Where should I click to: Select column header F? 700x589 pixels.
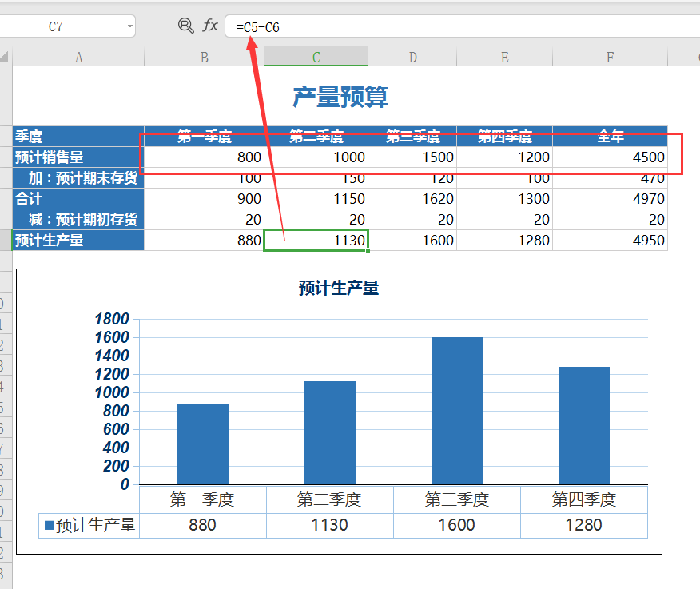(610, 57)
